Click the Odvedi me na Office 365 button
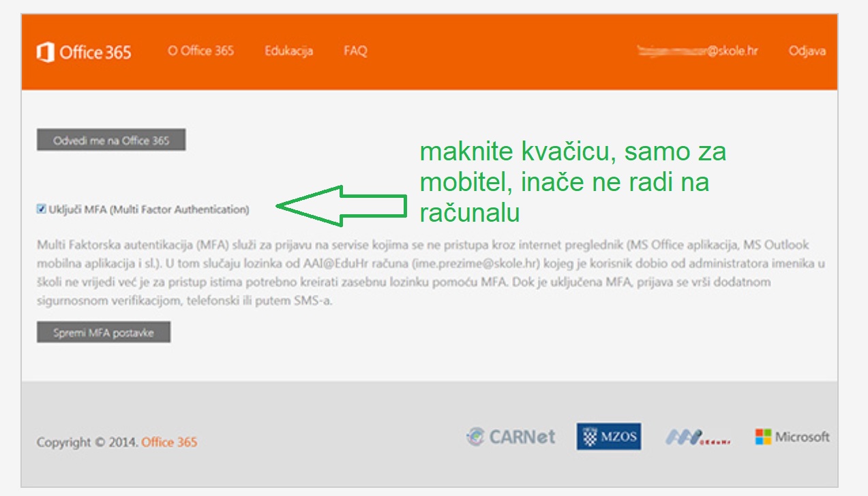This screenshot has height=496, width=868. coord(111,141)
